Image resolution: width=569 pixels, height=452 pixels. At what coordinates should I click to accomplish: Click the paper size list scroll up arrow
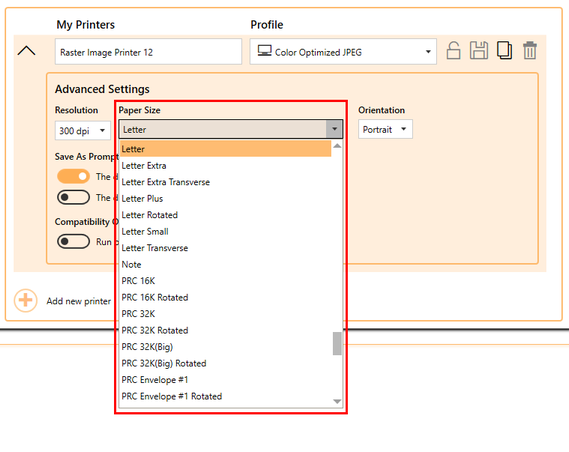(337, 146)
